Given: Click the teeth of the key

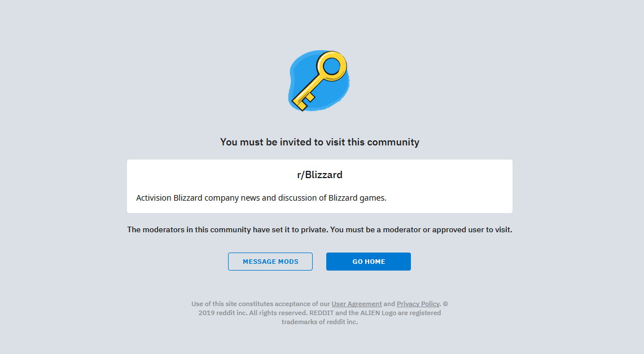Looking at the screenshot, I should point(305,100).
